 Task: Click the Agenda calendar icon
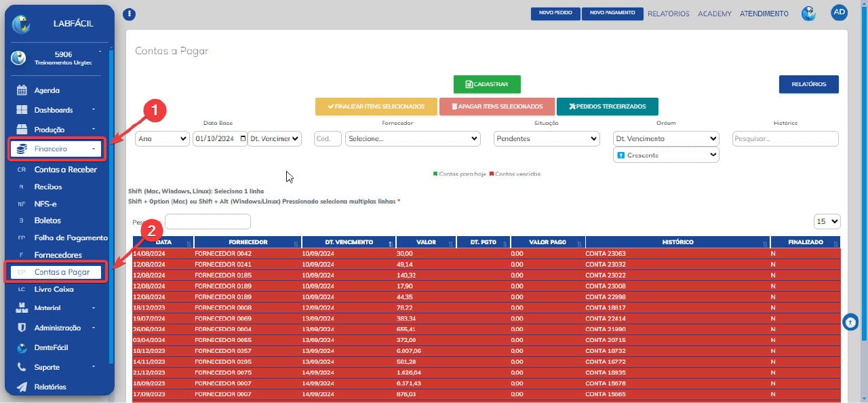point(22,90)
